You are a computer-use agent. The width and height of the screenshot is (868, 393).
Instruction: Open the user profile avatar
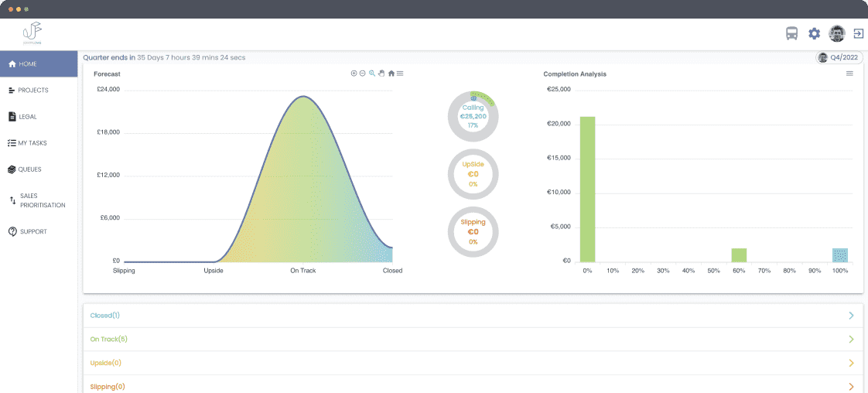coord(836,33)
